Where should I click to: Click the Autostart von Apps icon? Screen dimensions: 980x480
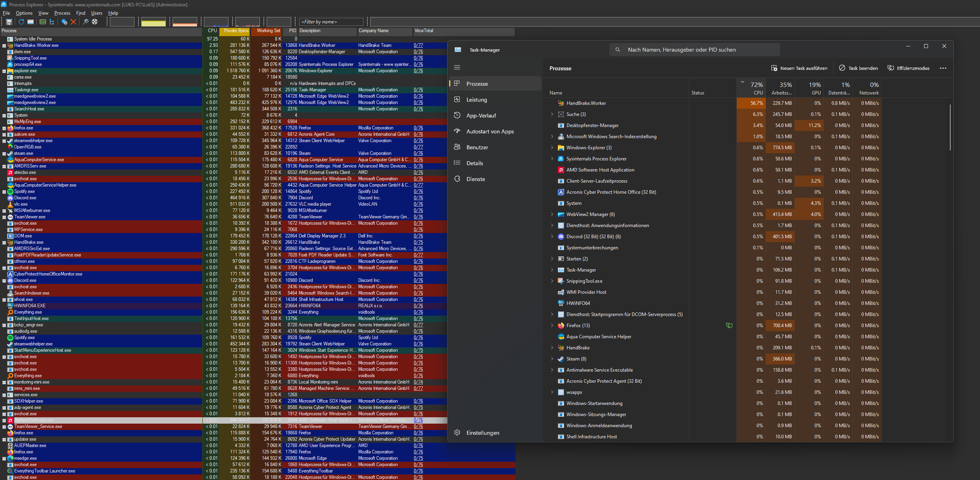point(457,131)
